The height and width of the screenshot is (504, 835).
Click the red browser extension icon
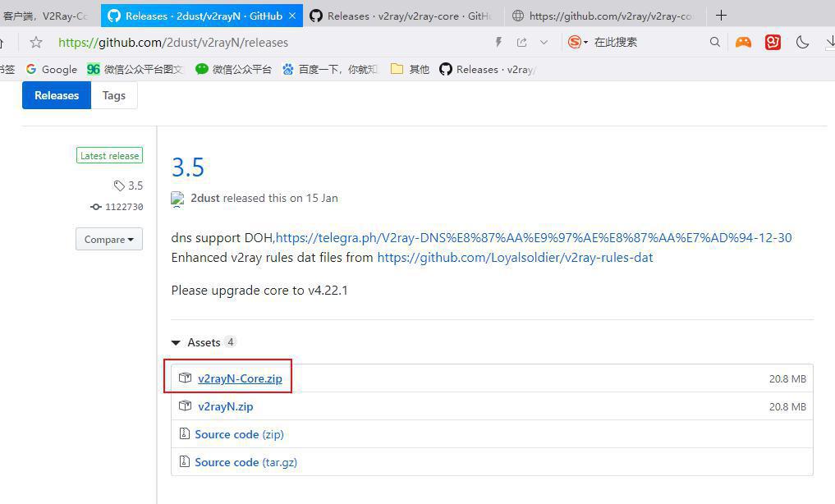[x=773, y=42]
